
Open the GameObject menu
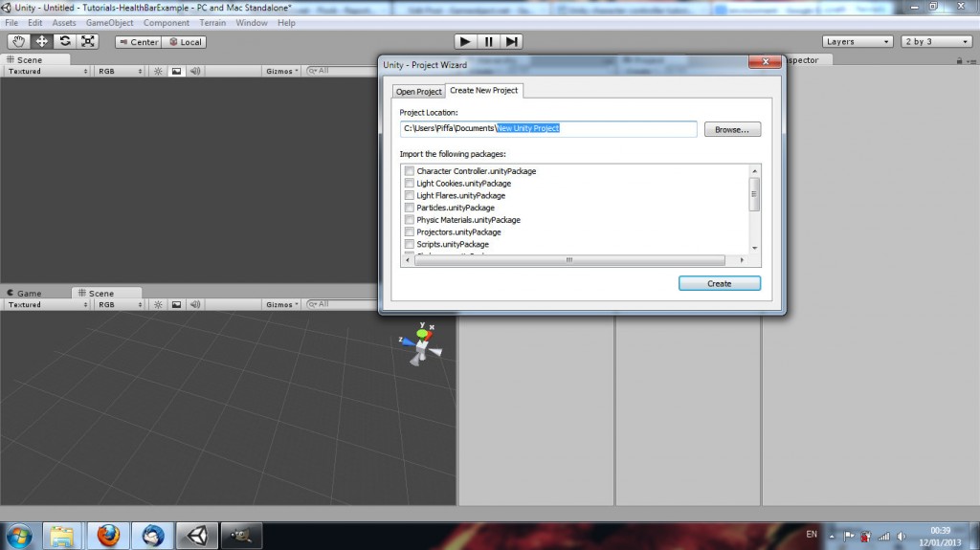click(109, 23)
